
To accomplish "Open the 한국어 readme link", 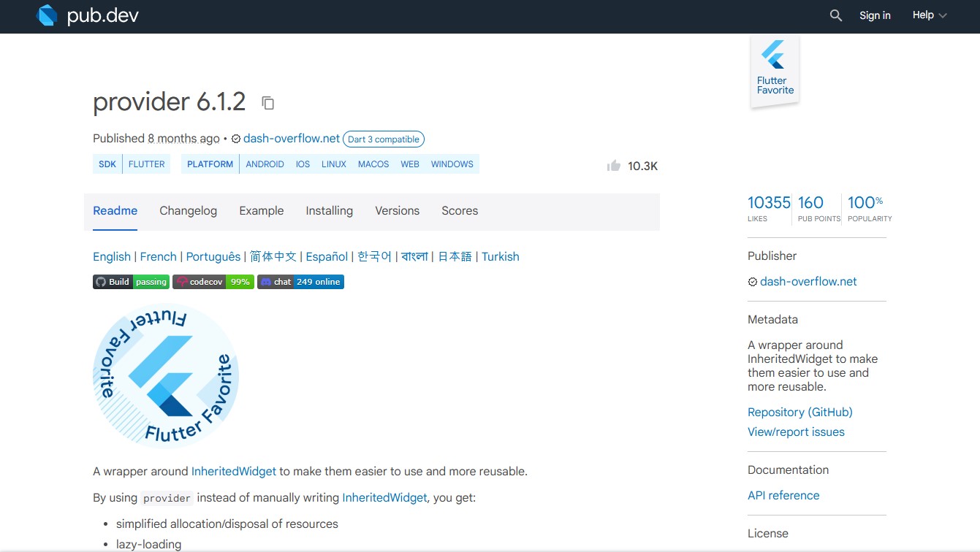I will 375,256.
